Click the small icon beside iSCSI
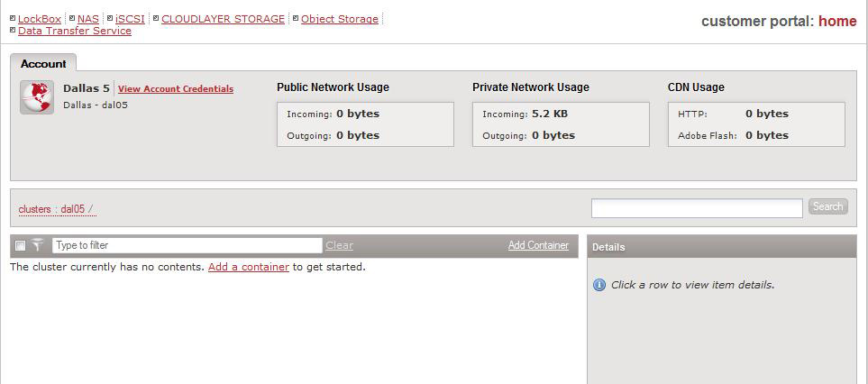868x384 pixels. (110, 18)
